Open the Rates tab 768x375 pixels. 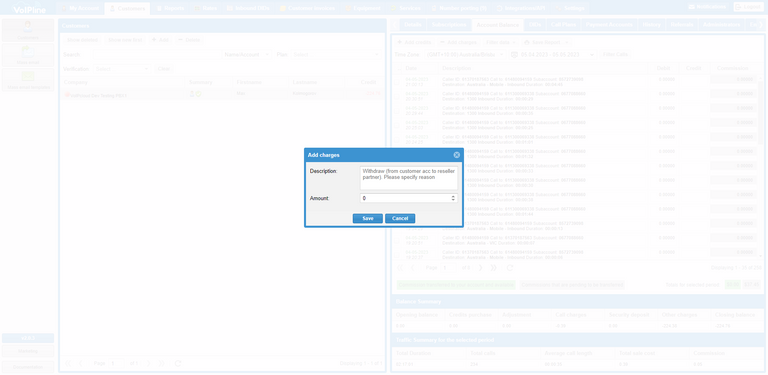(206, 8)
